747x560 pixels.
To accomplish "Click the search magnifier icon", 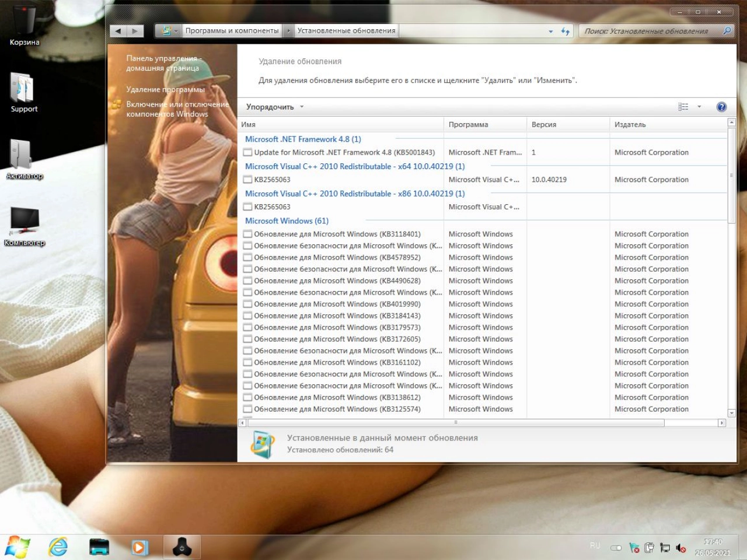I will point(727,31).
